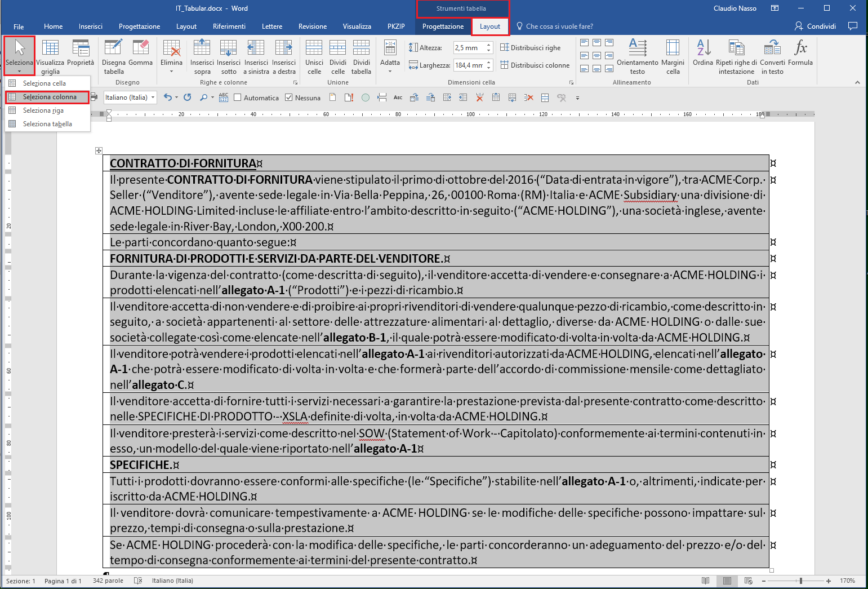Image resolution: width=868 pixels, height=589 pixels.
Task: Open the table Progettazione tab
Action: (x=443, y=26)
